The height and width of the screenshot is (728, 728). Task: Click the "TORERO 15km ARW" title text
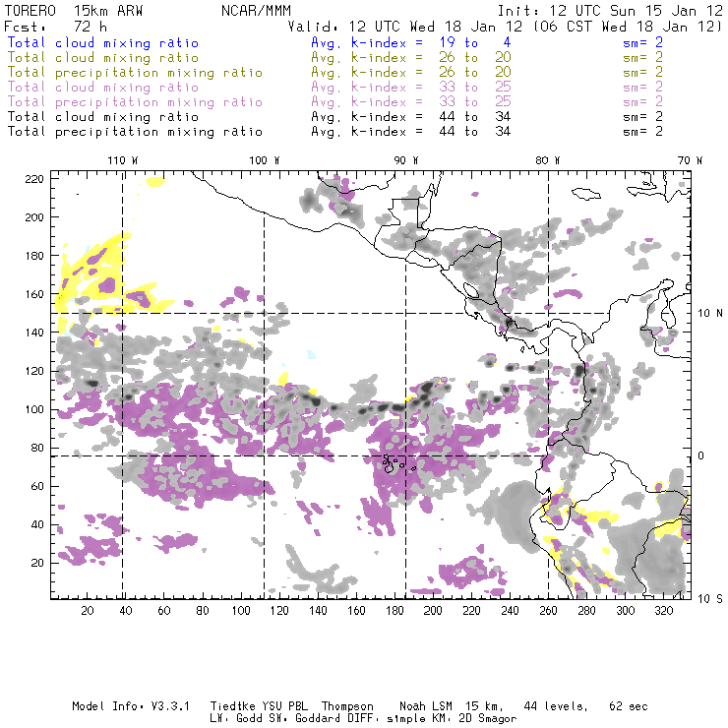coord(74,11)
